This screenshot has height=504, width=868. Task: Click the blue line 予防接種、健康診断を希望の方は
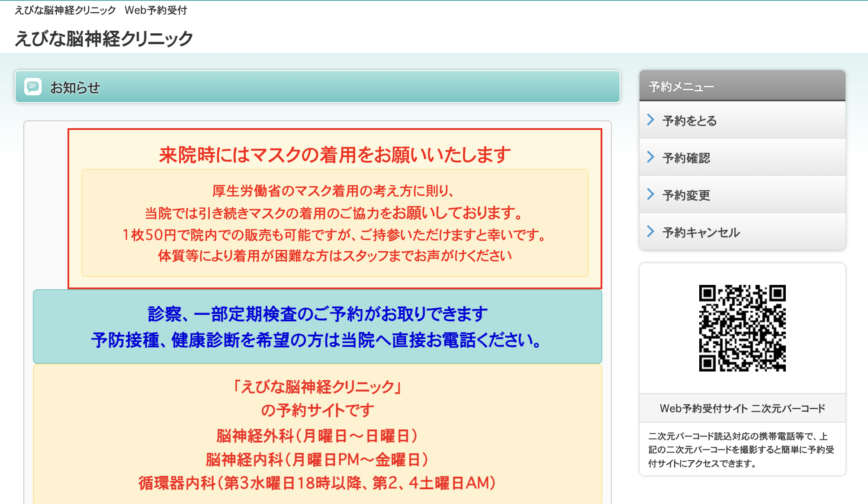[x=317, y=340]
